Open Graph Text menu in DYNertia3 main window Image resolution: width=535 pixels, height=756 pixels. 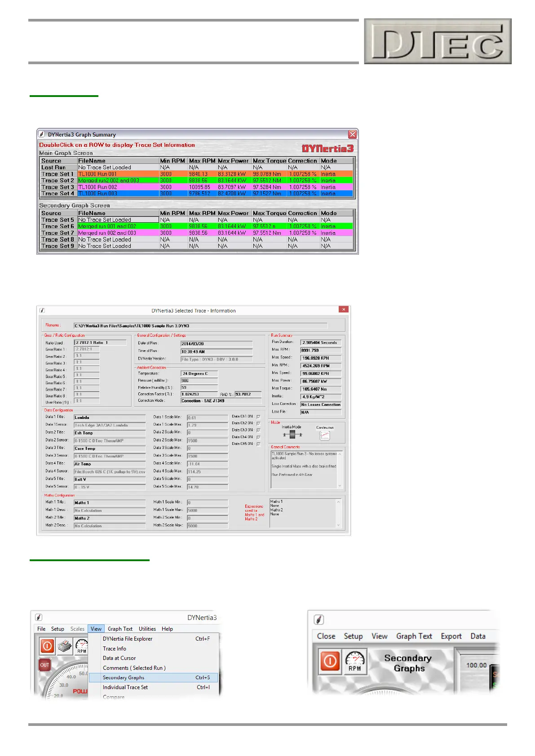(x=120, y=629)
